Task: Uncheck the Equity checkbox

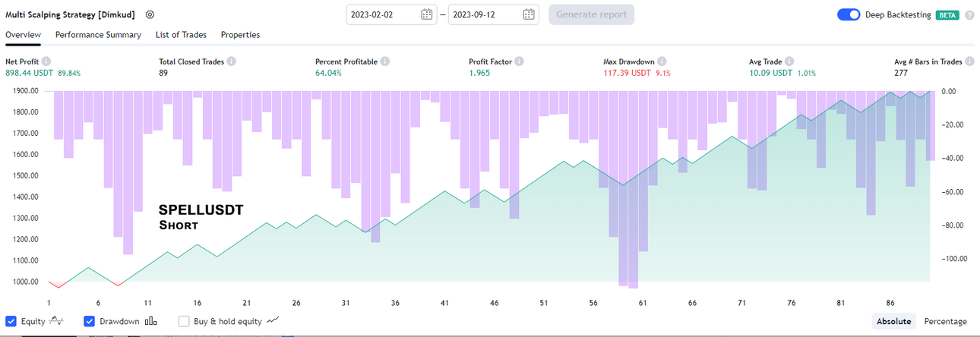Action: (x=11, y=321)
